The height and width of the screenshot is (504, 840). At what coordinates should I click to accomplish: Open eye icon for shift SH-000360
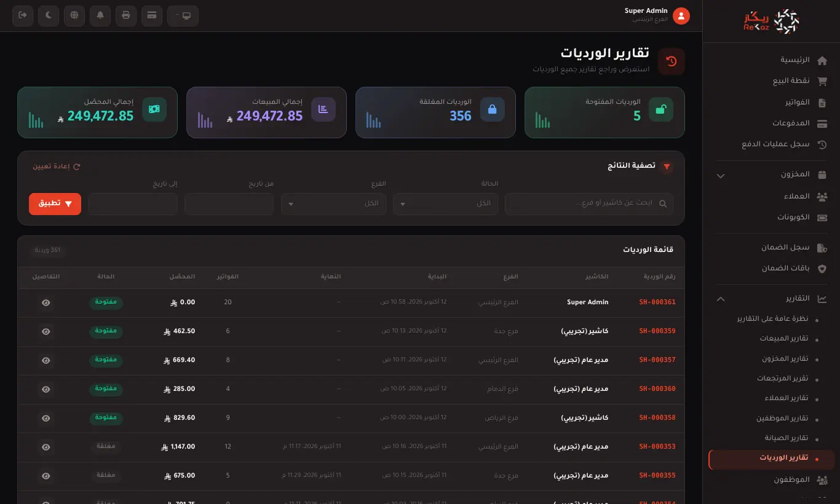[46, 389]
